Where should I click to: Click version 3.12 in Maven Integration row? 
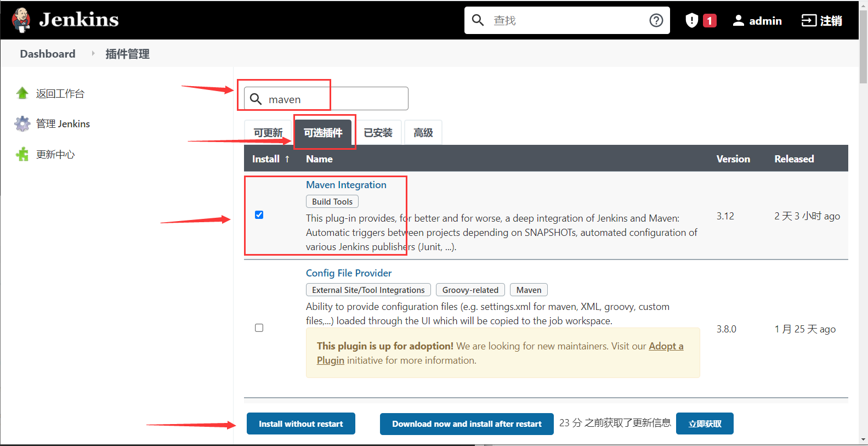(x=725, y=216)
